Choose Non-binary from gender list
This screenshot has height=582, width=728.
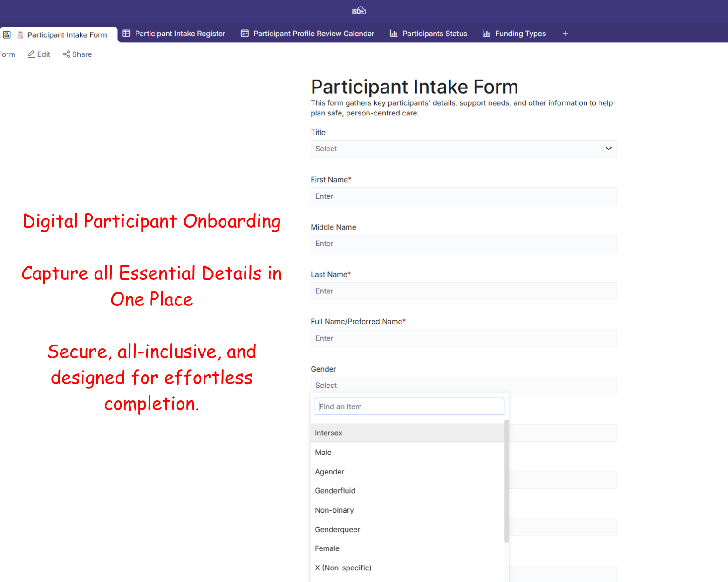[334, 510]
